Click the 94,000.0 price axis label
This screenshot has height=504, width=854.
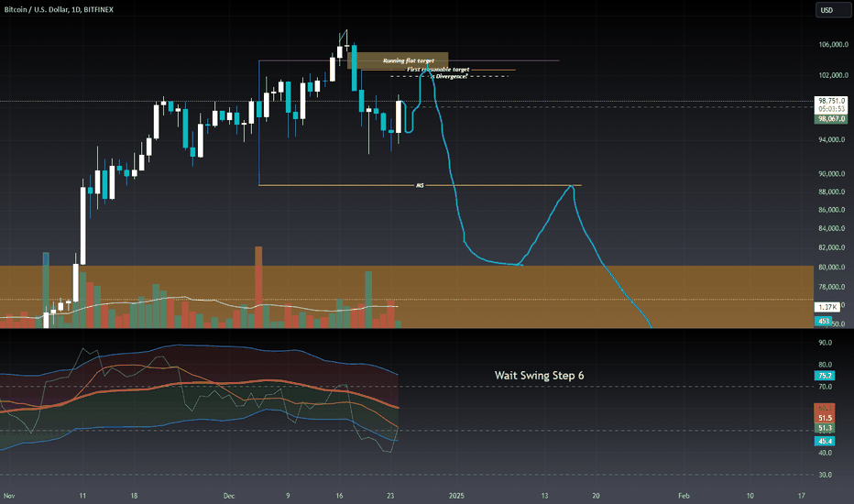click(x=833, y=140)
